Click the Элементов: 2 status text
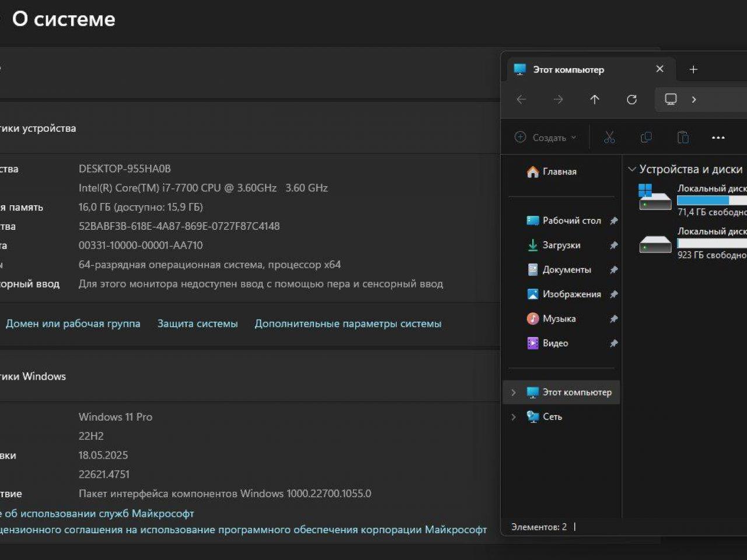747x560 pixels. click(539, 527)
